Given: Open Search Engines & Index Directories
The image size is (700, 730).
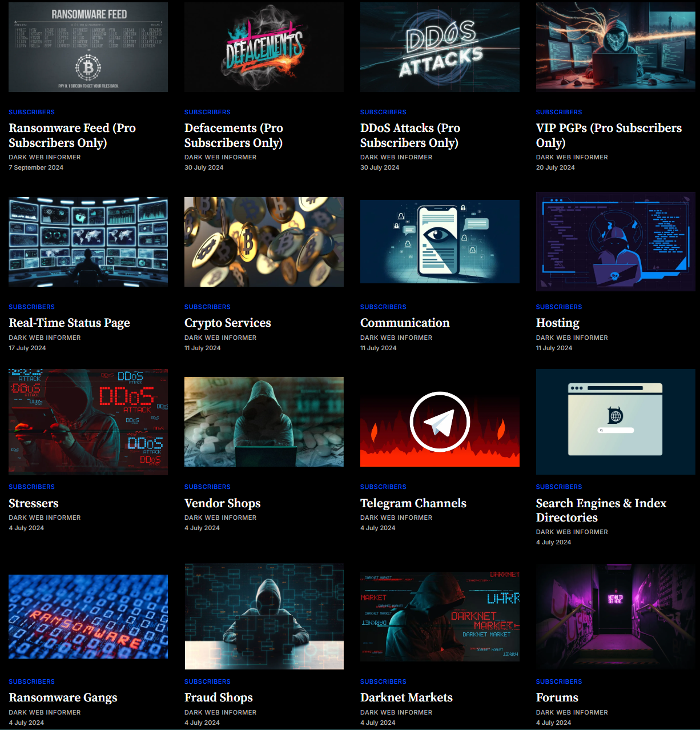Looking at the screenshot, I should [x=601, y=510].
